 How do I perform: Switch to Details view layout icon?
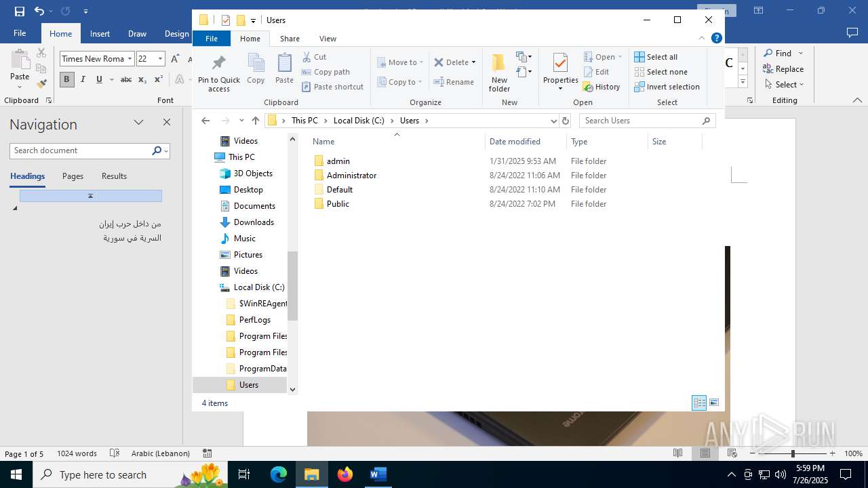(x=699, y=403)
